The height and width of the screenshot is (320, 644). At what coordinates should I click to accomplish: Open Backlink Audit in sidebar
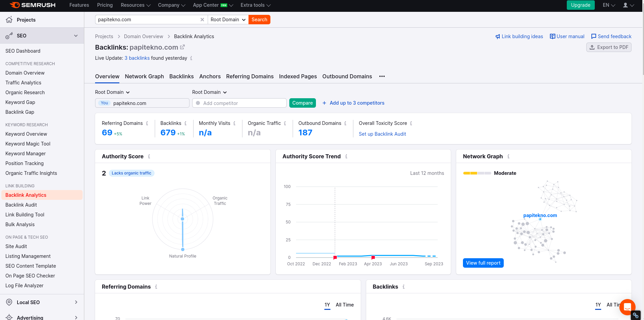click(21, 205)
